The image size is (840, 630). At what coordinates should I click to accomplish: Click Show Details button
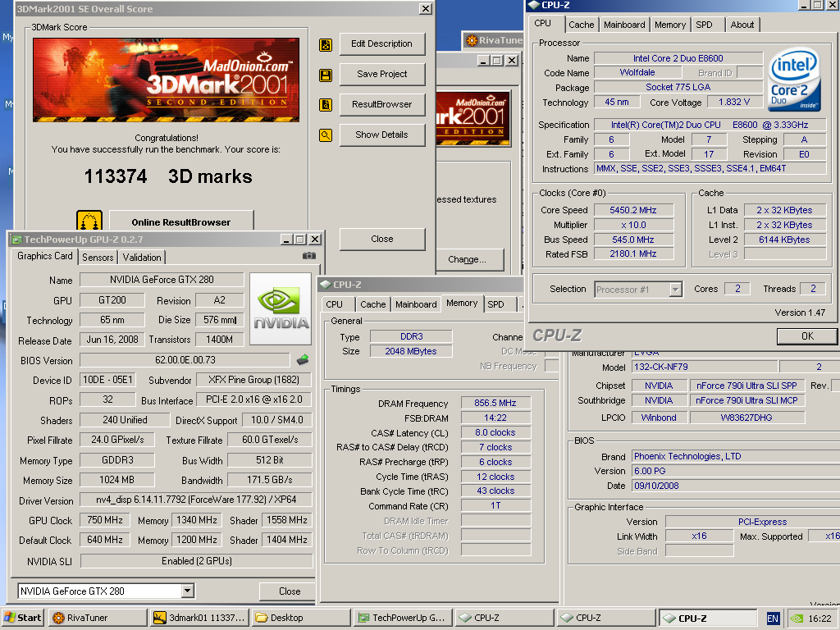click(382, 135)
